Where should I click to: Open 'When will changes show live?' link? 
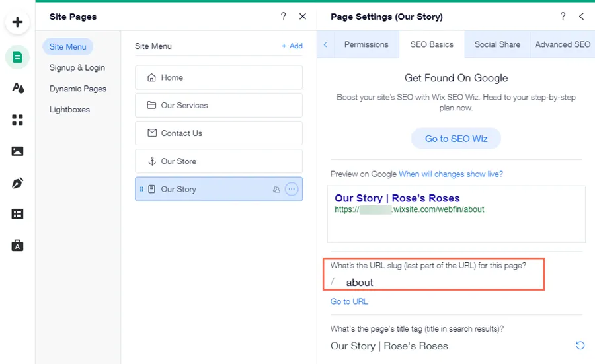(x=451, y=174)
